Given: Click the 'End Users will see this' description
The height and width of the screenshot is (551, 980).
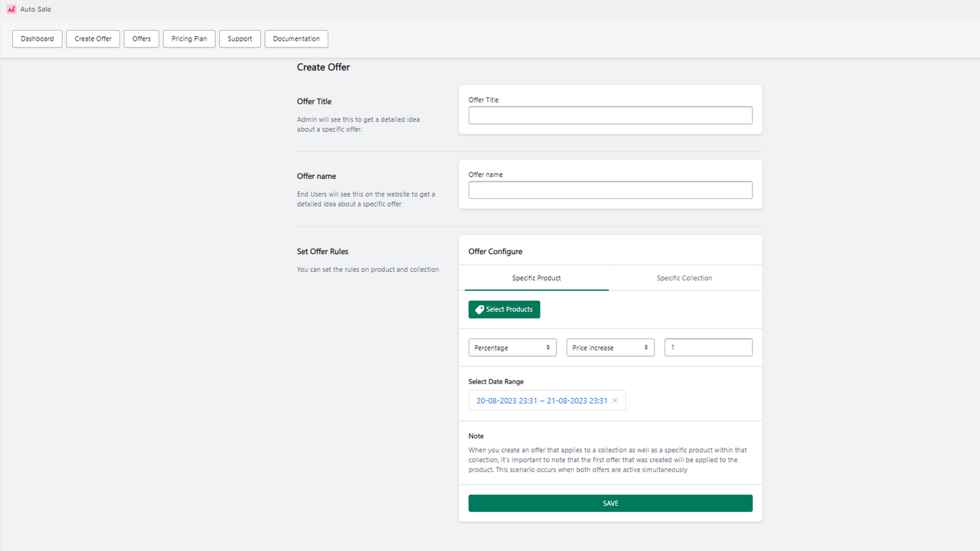Looking at the screenshot, I should click(366, 199).
